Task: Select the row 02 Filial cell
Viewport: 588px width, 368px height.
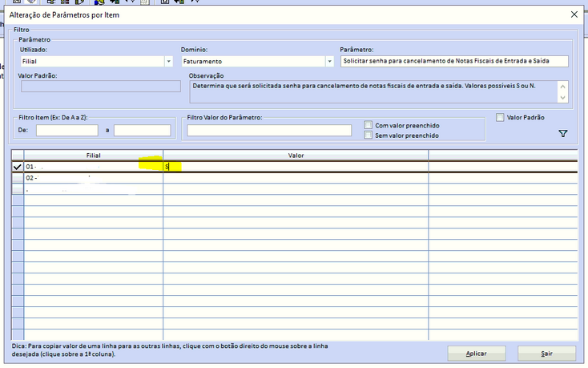Action: pyautogui.click(x=94, y=178)
